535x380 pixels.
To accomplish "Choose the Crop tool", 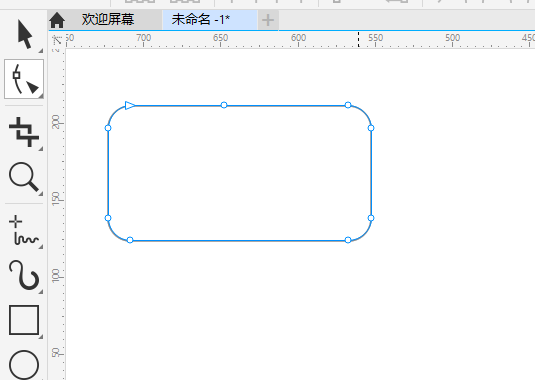I will [x=24, y=132].
